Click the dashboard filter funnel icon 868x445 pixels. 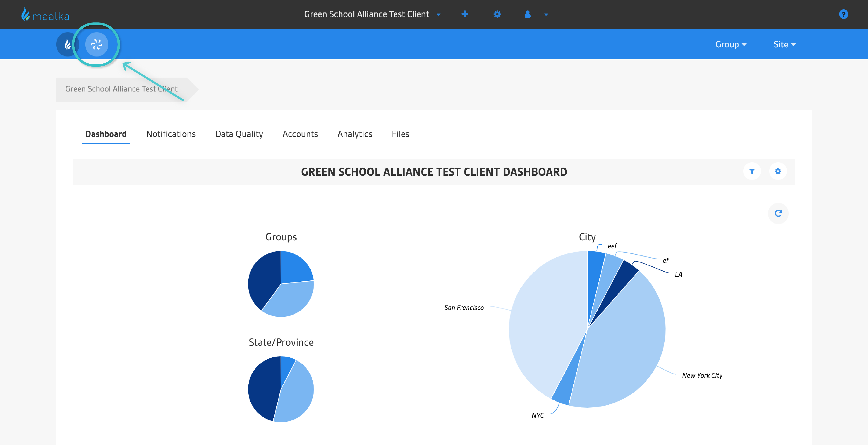point(752,171)
